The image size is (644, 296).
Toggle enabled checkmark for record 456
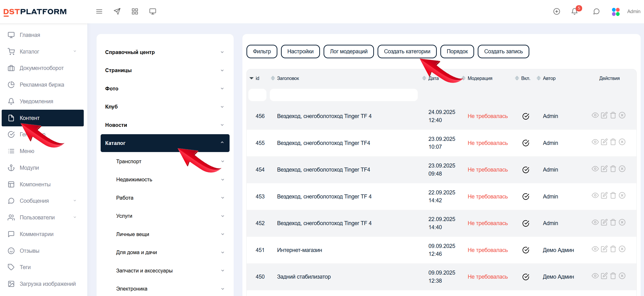(526, 116)
